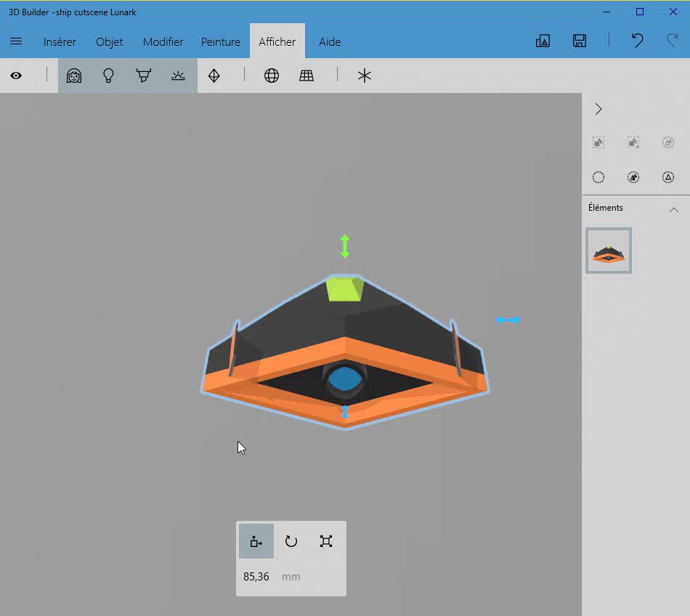This screenshot has width=690, height=616.
Task: Minimize the 3D Builder window
Action: pyautogui.click(x=606, y=12)
